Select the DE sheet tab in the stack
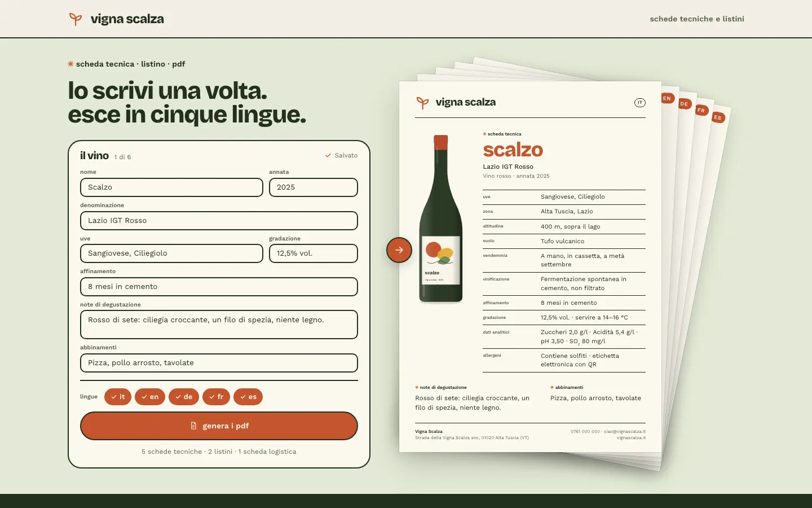The width and height of the screenshot is (812, 508). click(x=684, y=104)
